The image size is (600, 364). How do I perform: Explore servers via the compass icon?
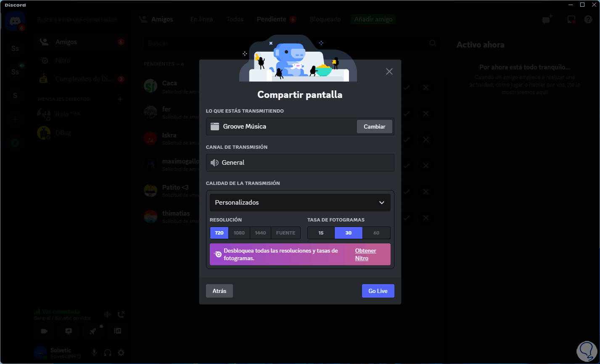[x=15, y=143]
